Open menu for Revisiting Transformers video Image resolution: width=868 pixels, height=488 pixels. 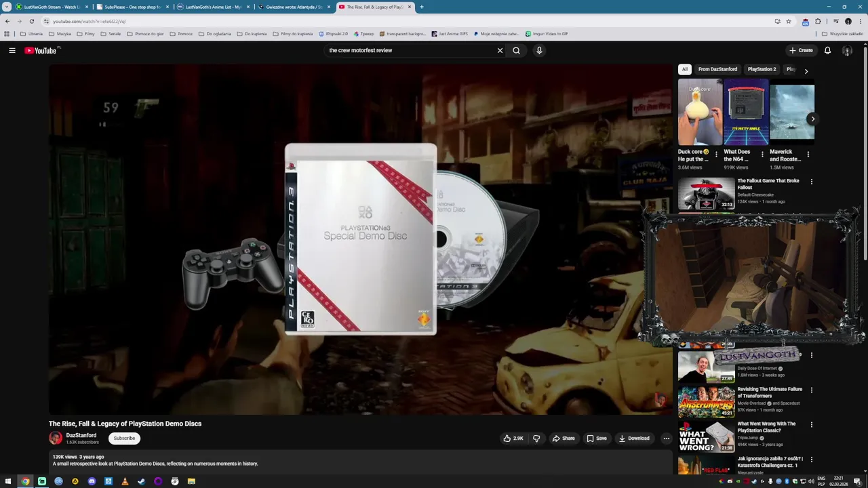(x=811, y=390)
